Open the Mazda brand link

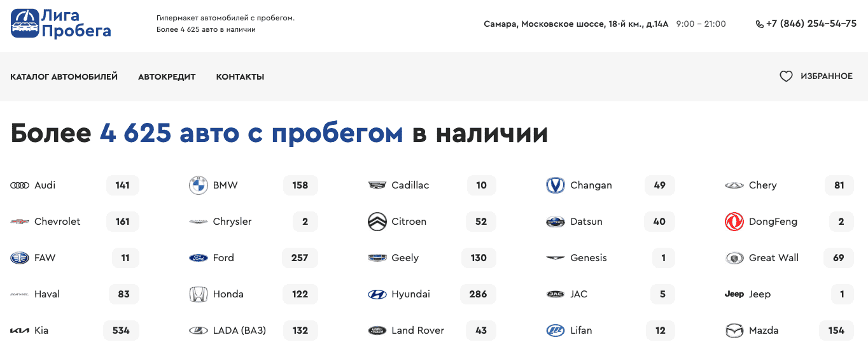click(x=764, y=331)
